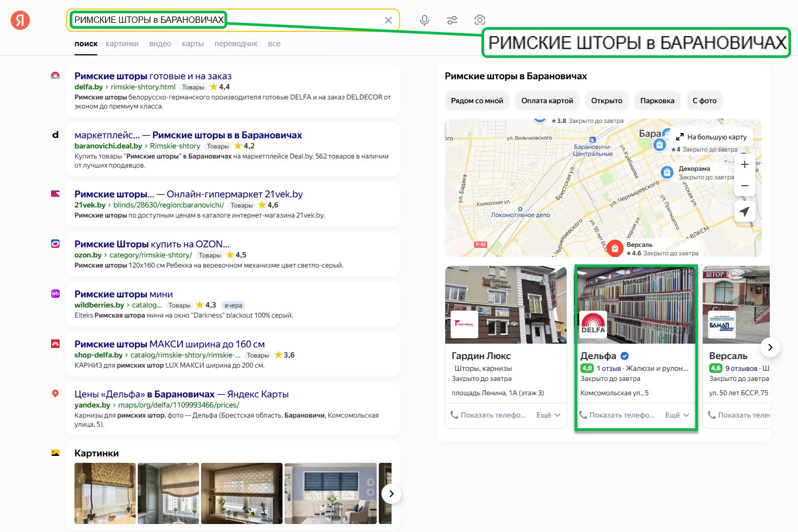Screen dimensions: 798x532
Task: Click the map geolocation arrow icon
Action: click(x=745, y=211)
